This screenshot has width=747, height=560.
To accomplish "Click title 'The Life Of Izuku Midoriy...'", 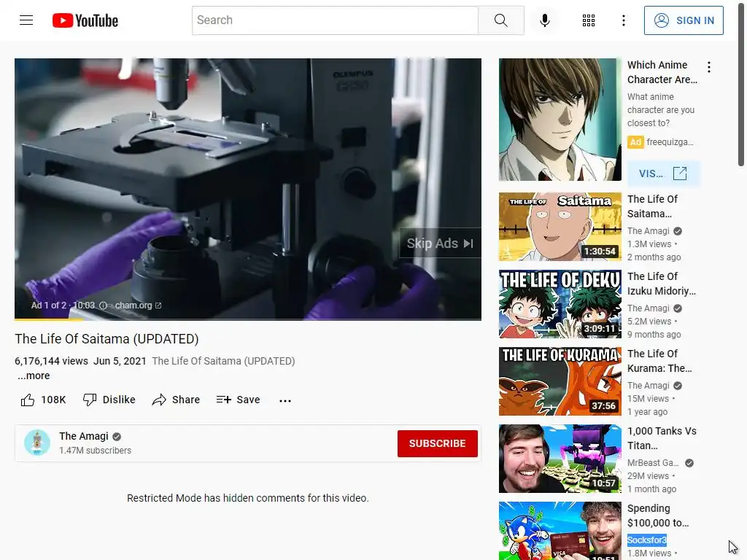I will (661, 284).
